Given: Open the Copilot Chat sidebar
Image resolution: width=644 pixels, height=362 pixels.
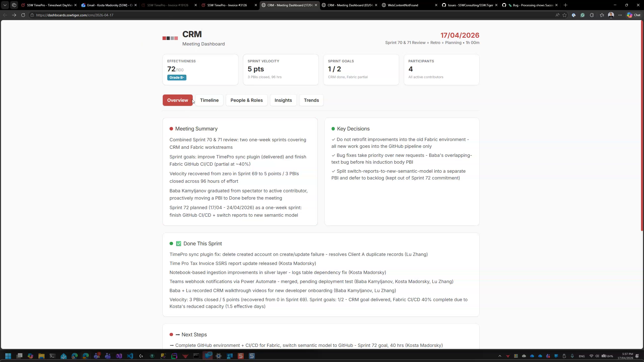Looking at the screenshot, I should tap(634, 15).
